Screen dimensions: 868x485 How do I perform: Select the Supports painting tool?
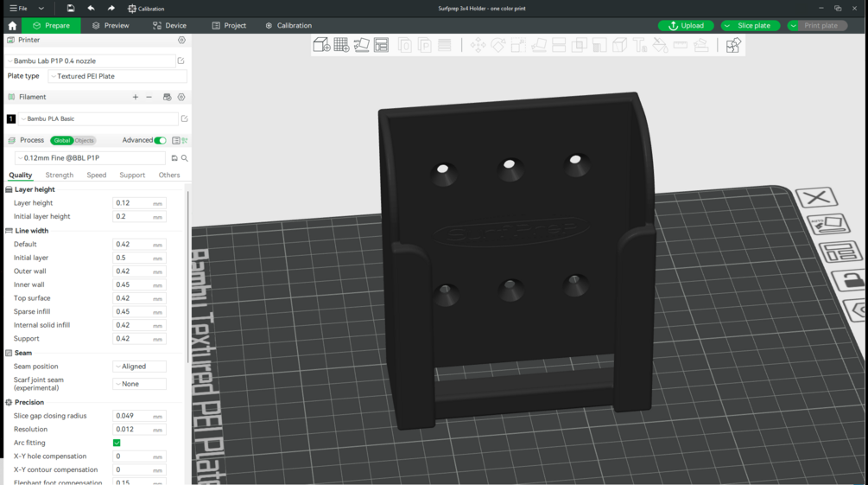[599, 45]
